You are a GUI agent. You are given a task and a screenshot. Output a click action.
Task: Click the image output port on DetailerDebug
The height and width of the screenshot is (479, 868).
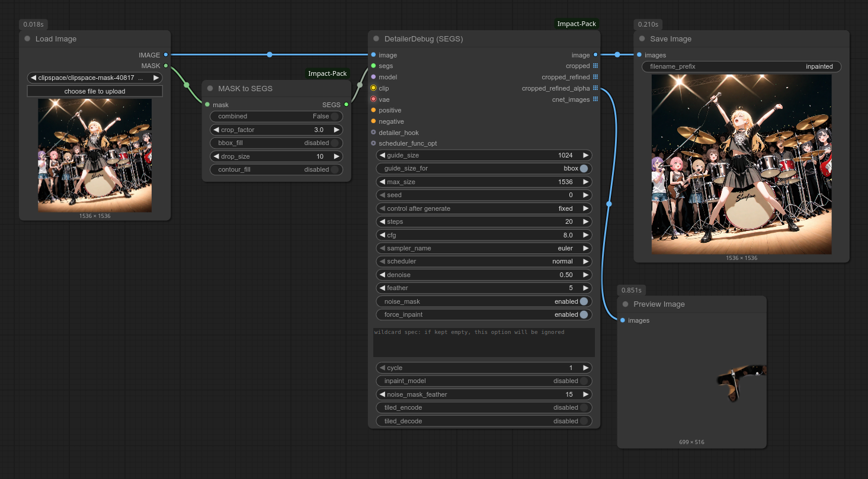coord(595,54)
